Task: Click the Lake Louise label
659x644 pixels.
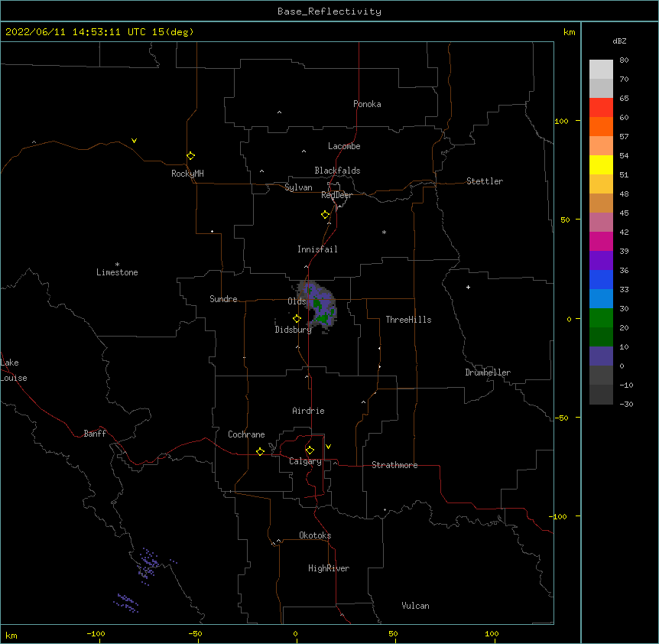Action: 14,370
